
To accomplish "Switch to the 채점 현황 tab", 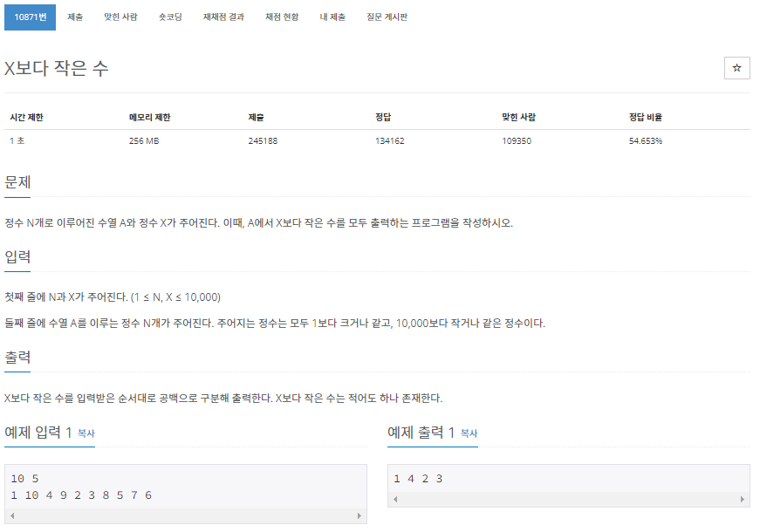I will point(282,17).
